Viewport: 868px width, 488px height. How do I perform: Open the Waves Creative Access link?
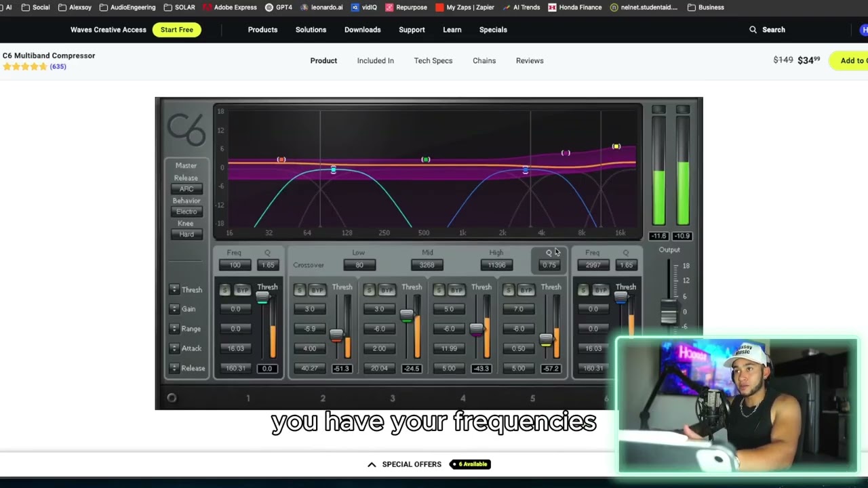point(108,30)
